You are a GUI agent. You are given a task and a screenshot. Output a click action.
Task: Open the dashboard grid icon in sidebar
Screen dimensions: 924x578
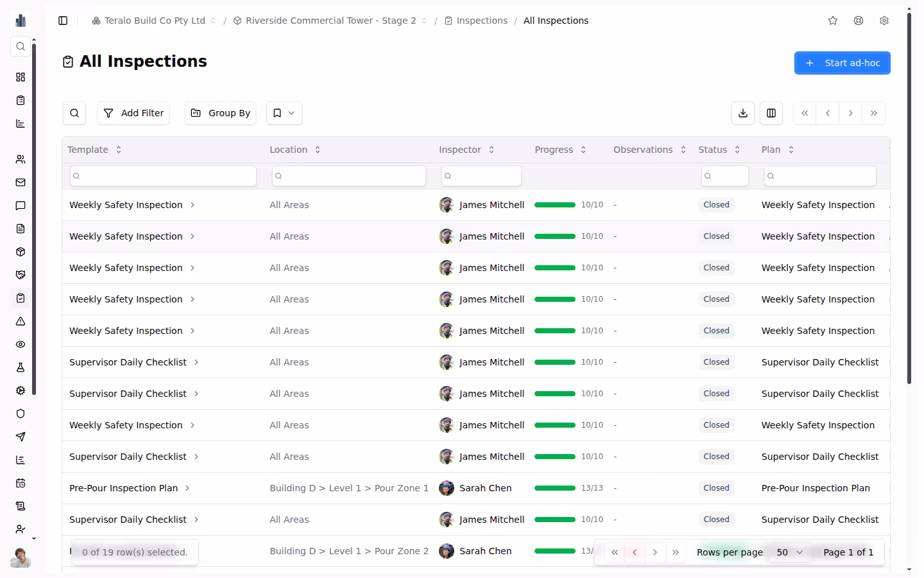click(x=21, y=77)
